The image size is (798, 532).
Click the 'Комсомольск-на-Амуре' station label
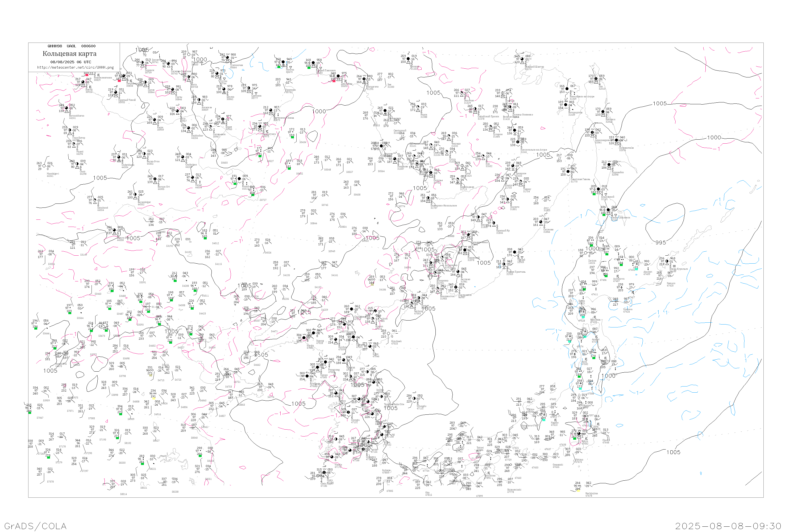[534, 149]
